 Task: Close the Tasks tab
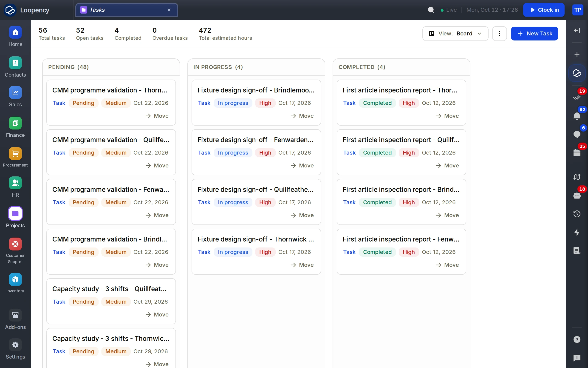pos(169,10)
